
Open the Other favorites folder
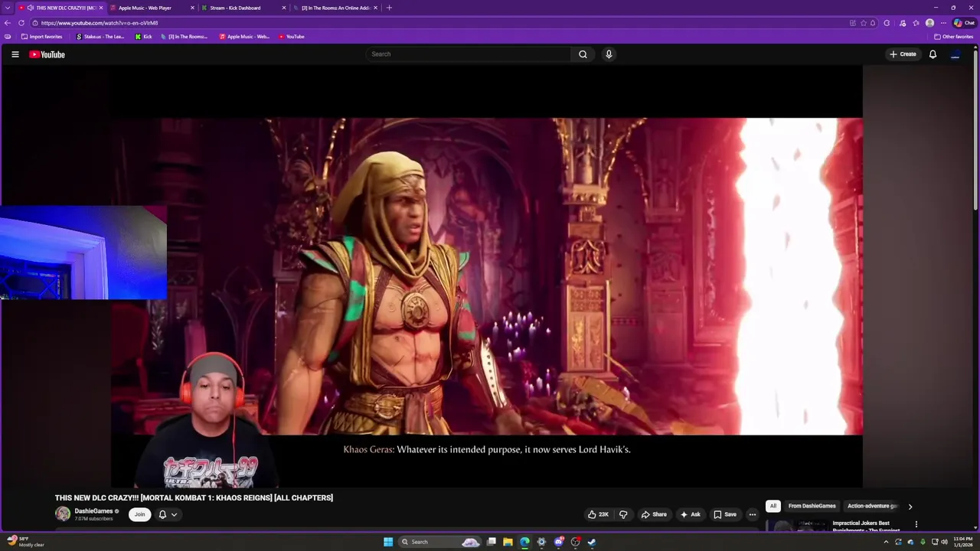point(953,37)
